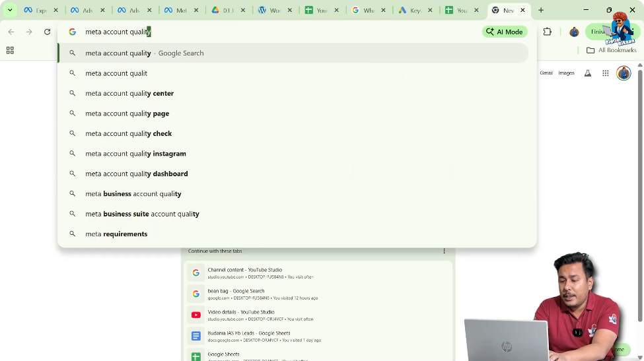Open 'Budania IAS Fb Leads - Google Sheets' entry
Screen dimensions: 644x361
(x=318, y=336)
